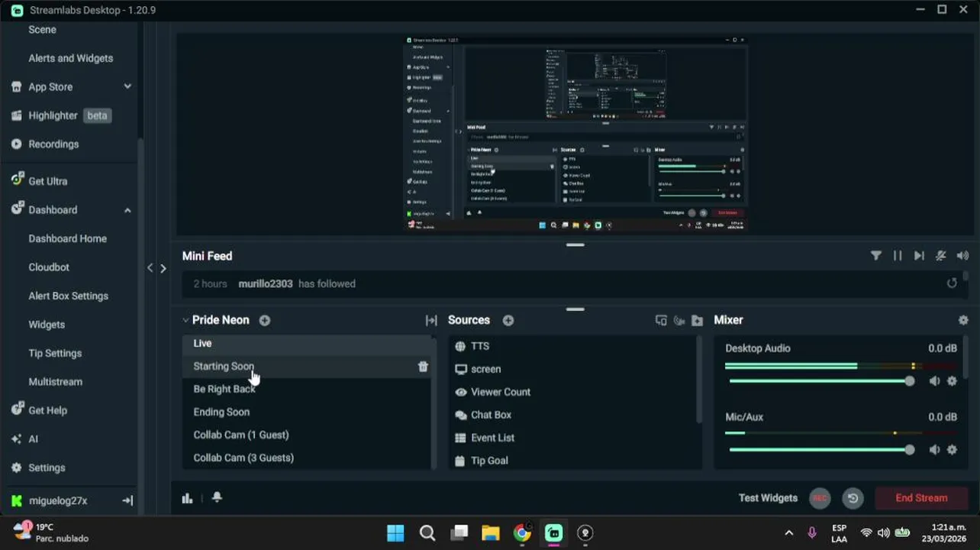Open Alerts and Widgets in sidebar
Image resolution: width=980 pixels, height=550 pixels.
[70, 58]
